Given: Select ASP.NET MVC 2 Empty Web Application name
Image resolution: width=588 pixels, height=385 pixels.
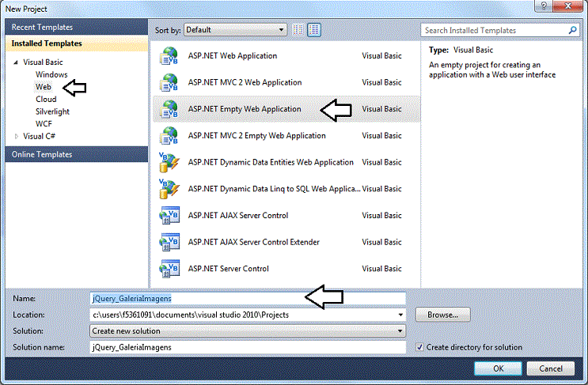Looking at the screenshot, I should click(257, 135).
